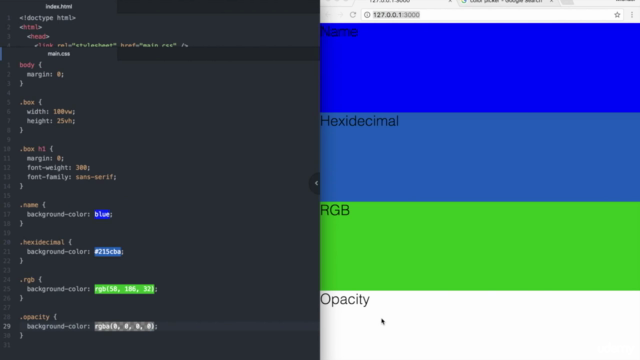
Task: Click the 'body {' selector line
Action: point(31,65)
